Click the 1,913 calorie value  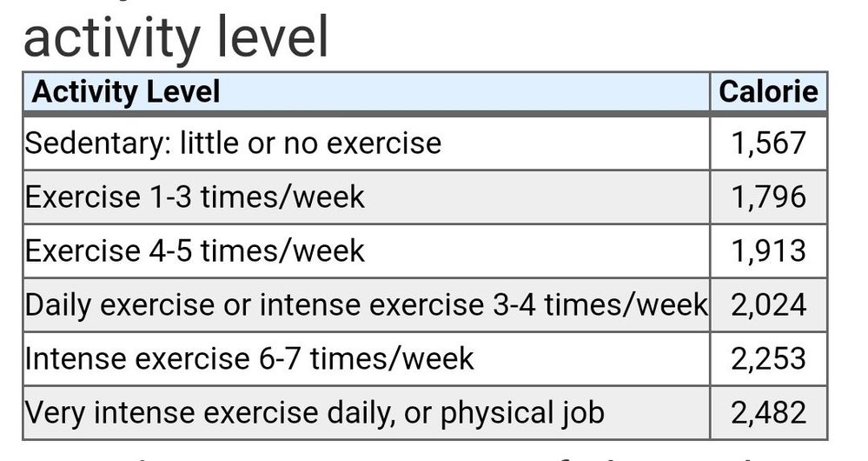pos(768,251)
